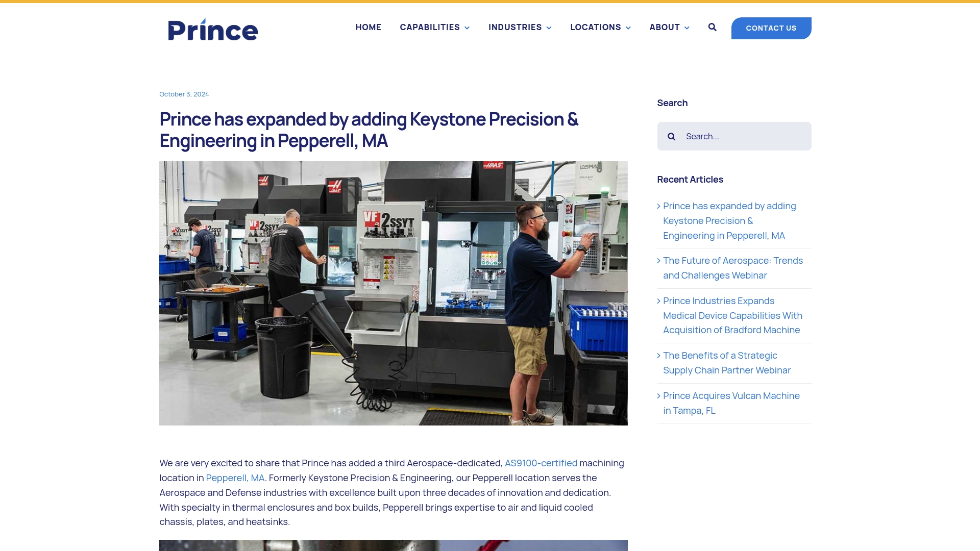Open The Future of Aerospace webinar article
980x551 pixels.
click(x=732, y=268)
